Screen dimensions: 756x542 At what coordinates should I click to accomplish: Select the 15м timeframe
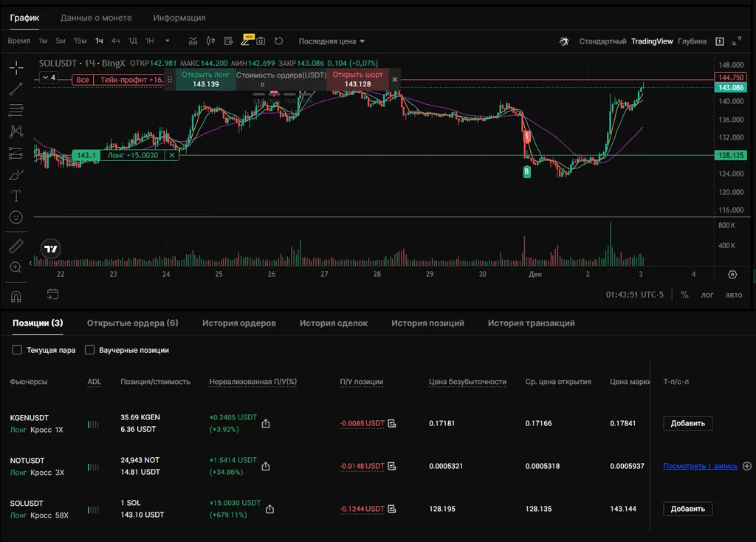point(80,41)
